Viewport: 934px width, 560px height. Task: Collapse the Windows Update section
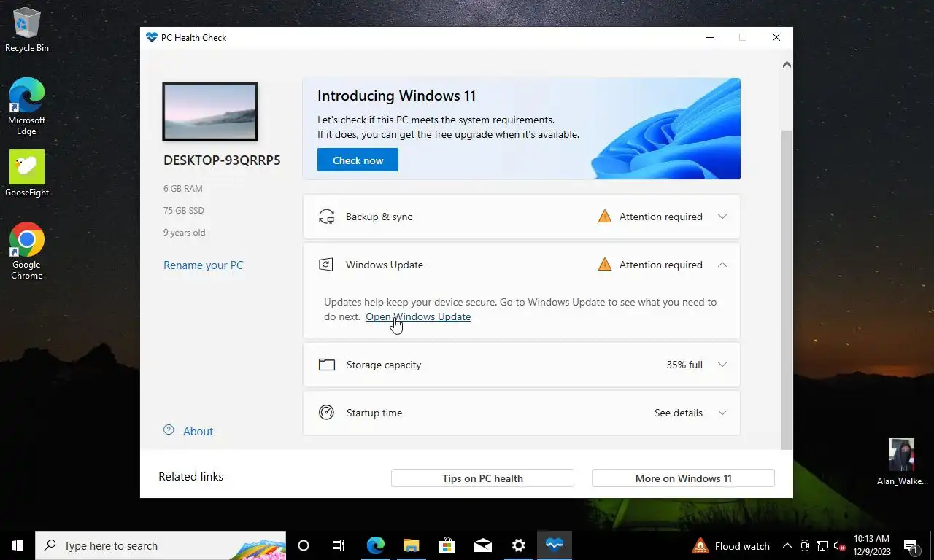[722, 265]
